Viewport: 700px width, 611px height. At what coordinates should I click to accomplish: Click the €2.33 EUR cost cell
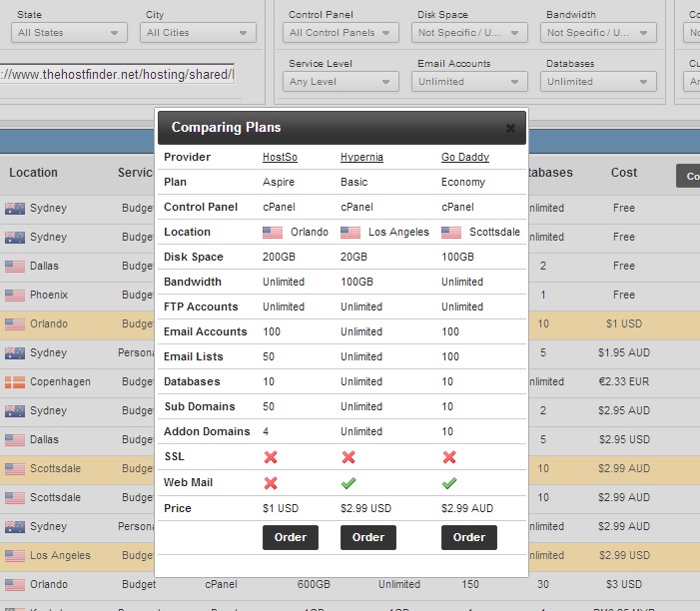[624, 382]
